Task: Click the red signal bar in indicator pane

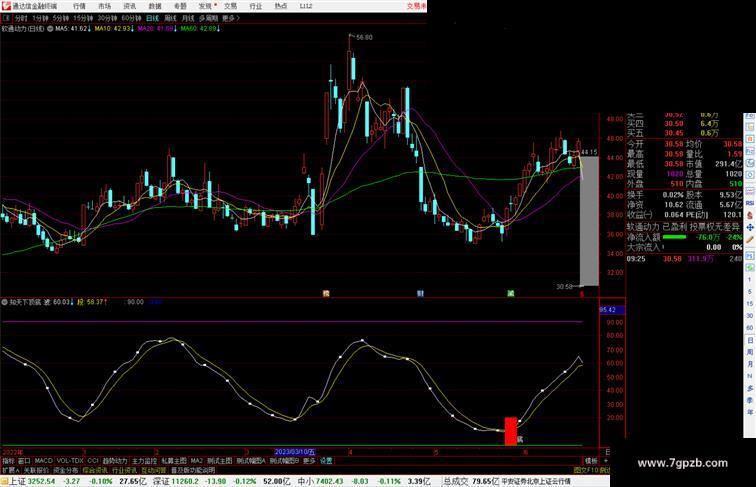Action: [511, 431]
